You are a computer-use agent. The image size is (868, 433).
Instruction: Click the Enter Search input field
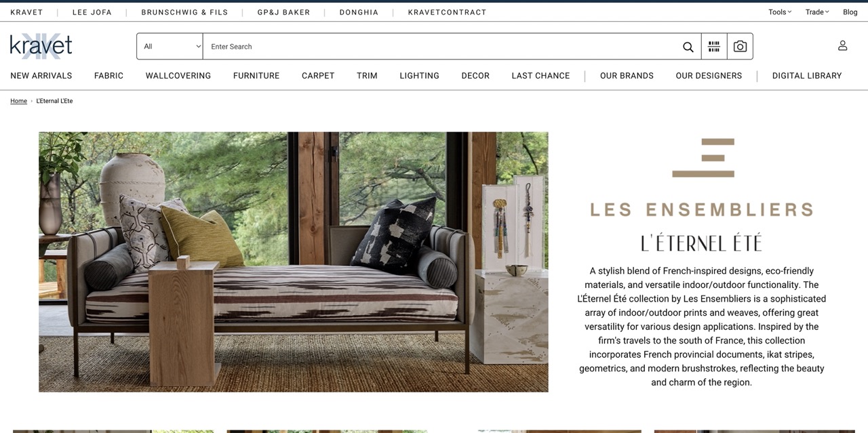pyautogui.click(x=442, y=47)
